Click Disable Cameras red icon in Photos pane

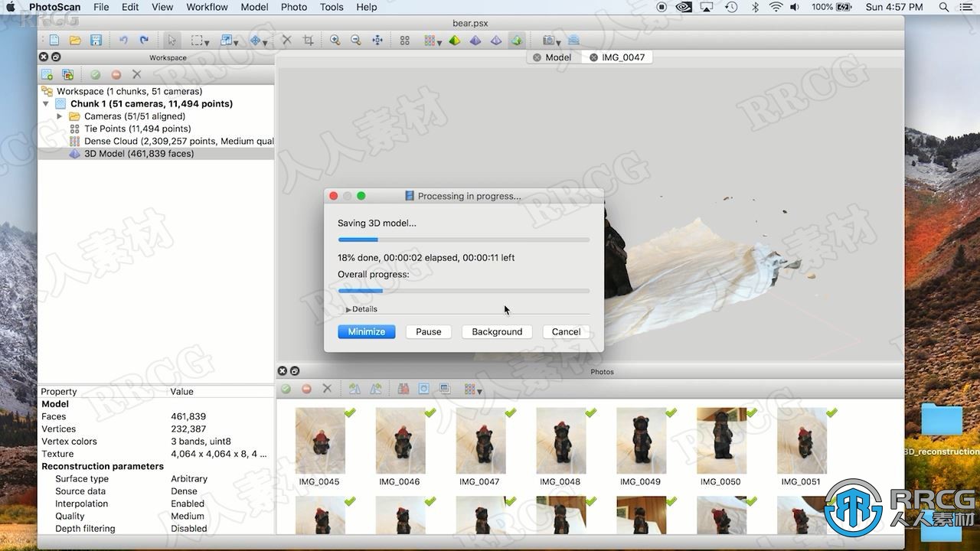pos(306,389)
